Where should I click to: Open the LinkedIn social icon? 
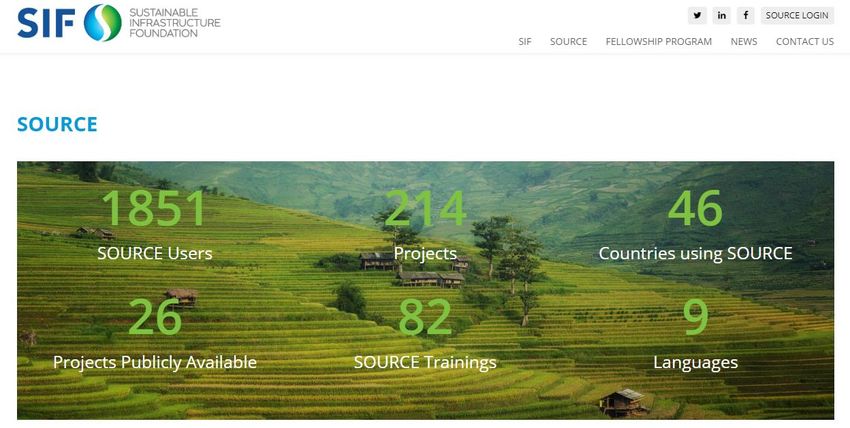coord(722,15)
